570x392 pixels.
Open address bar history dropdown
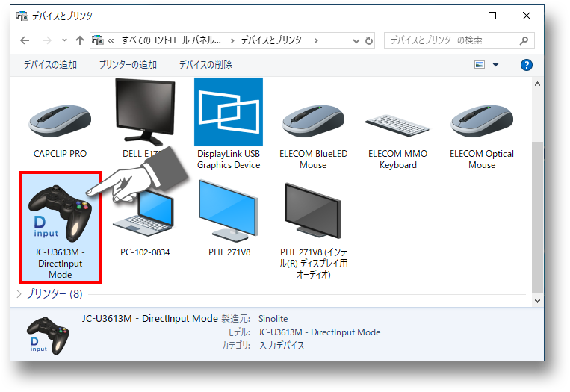[x=356, y=40]
